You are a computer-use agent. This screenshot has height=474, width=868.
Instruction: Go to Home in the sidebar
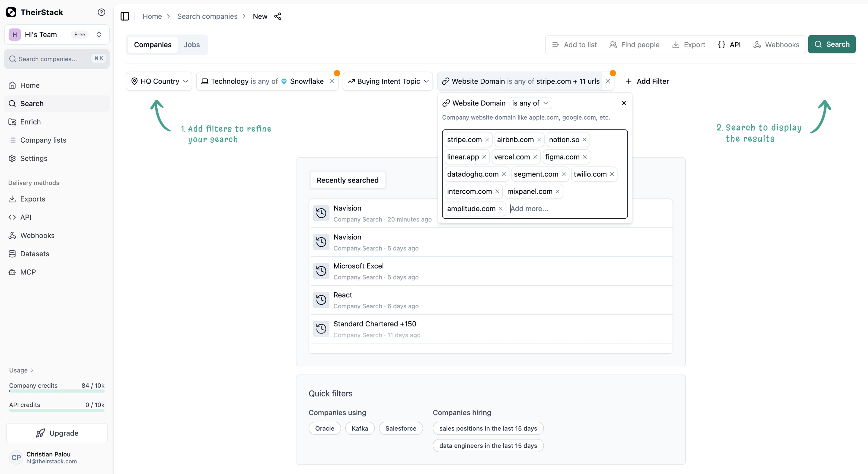click(x=57, y=85)
